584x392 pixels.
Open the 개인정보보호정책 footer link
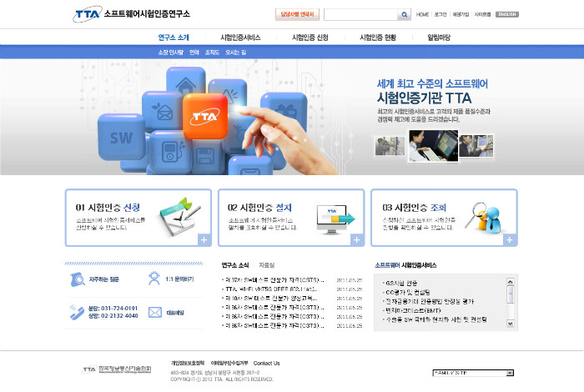pos(188,363)
